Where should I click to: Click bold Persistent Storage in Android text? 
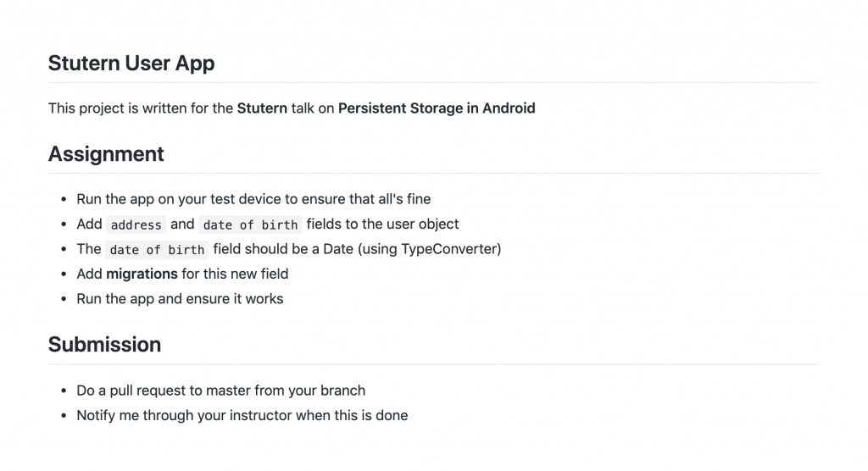[x=437, y=108]
